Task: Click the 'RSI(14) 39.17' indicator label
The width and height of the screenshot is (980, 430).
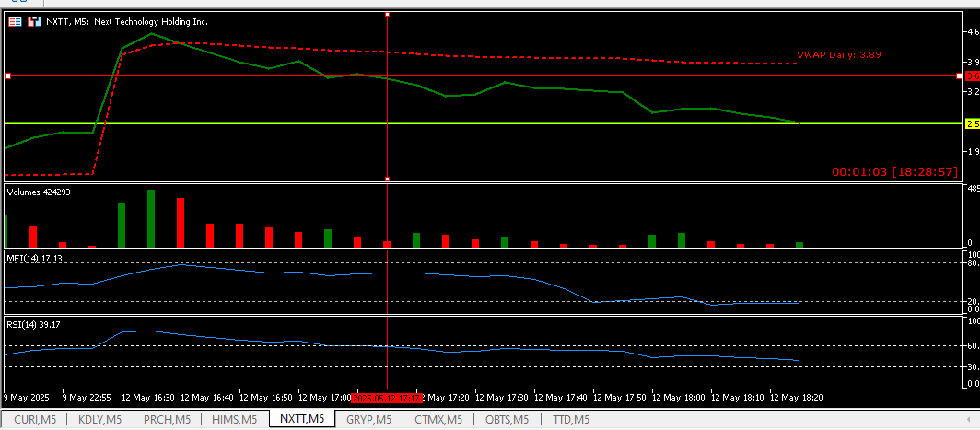Action: 34,324
